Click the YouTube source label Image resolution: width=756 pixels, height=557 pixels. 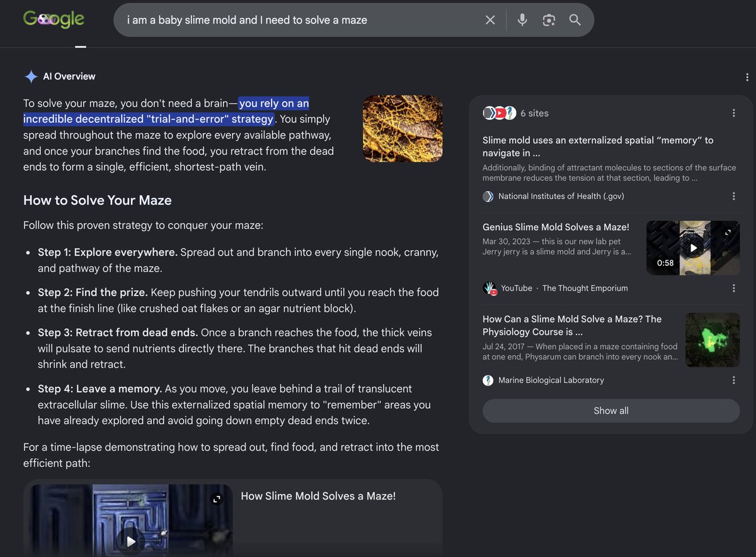coord(517,288)
